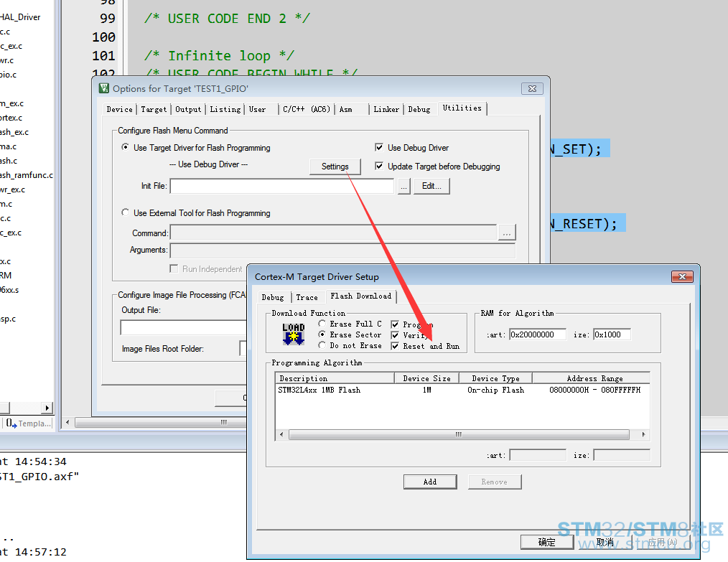The width and height of the screenshot is (728, 562).
Task: Browse for Init File with ... button
Action: [x=404, y=187]
